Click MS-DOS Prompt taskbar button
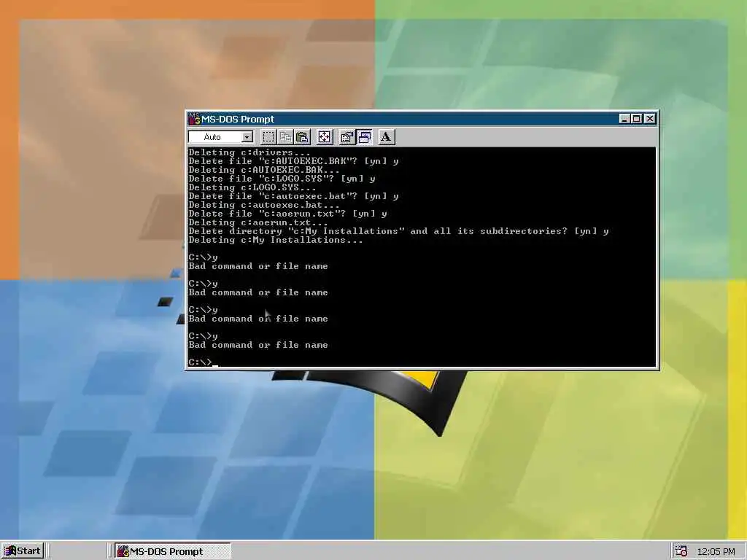This screenshot has width=747, height=560. [172, 551]
